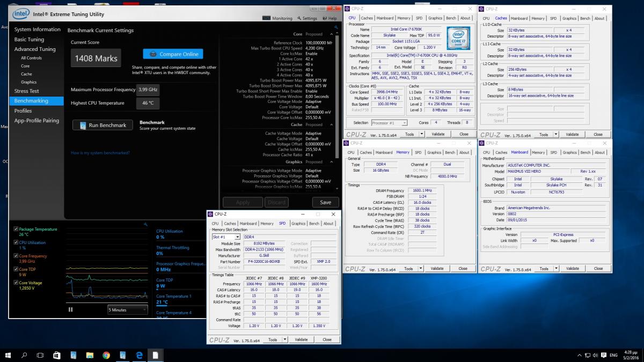Switch to Mainboard tab in CPU-Z Memory window
This screenshot has height=362, width=644.
tap(384, 152)
